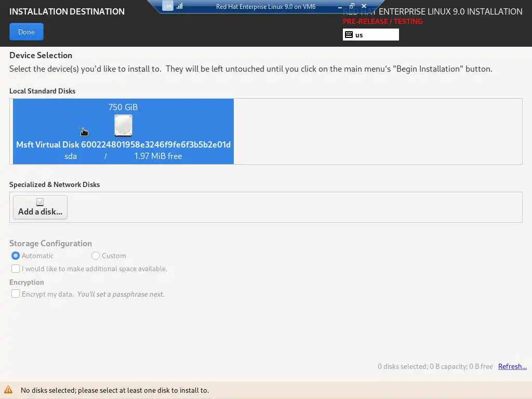Select the 750 GiB Msft Virtual Disk
This screenshot has height=399, width=532.
coord(123,131)
